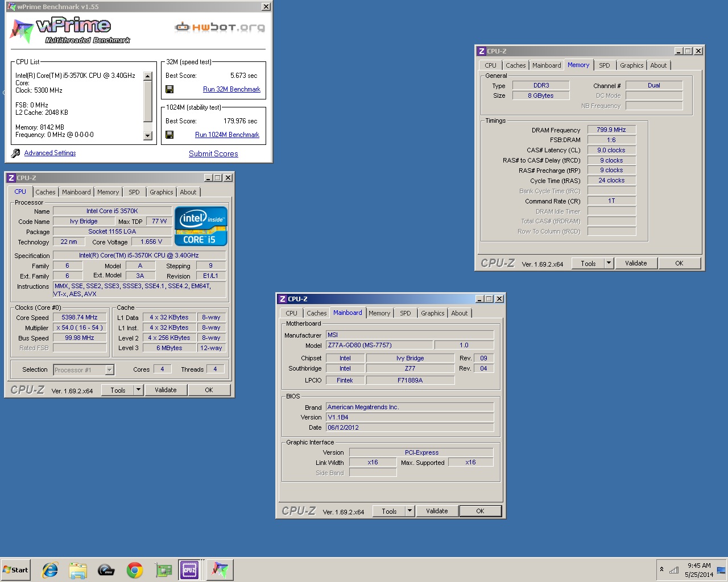Click the Advanced Settings wrench icon
The height and width of the screenshot is (582, 728).
point(16,153)
